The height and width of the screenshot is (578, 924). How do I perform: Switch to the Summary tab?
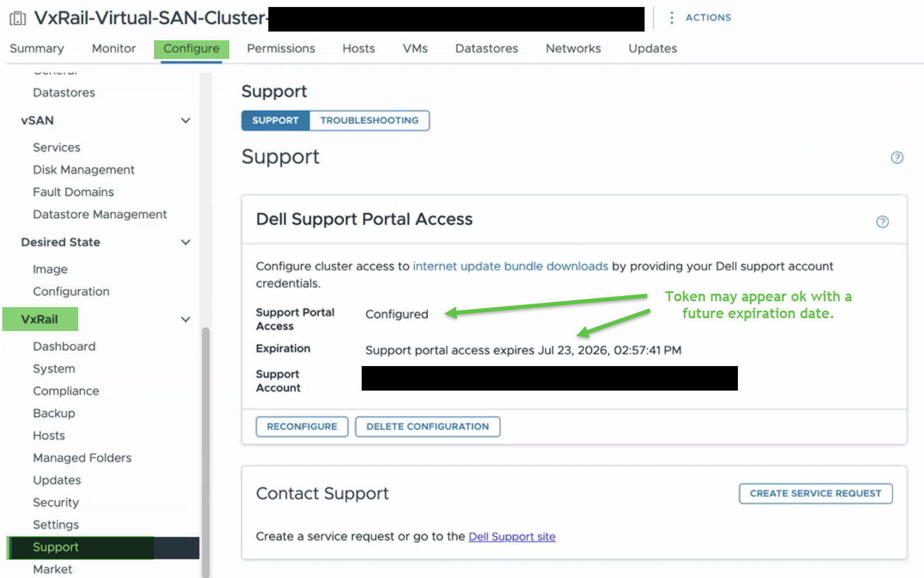point(36,48)
